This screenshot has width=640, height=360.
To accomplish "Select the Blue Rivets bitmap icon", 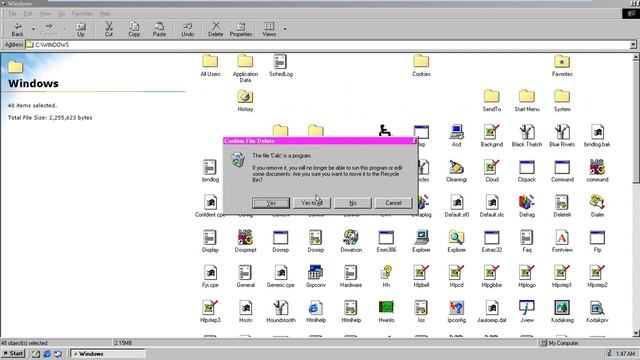I will click(x=562, y=136).
